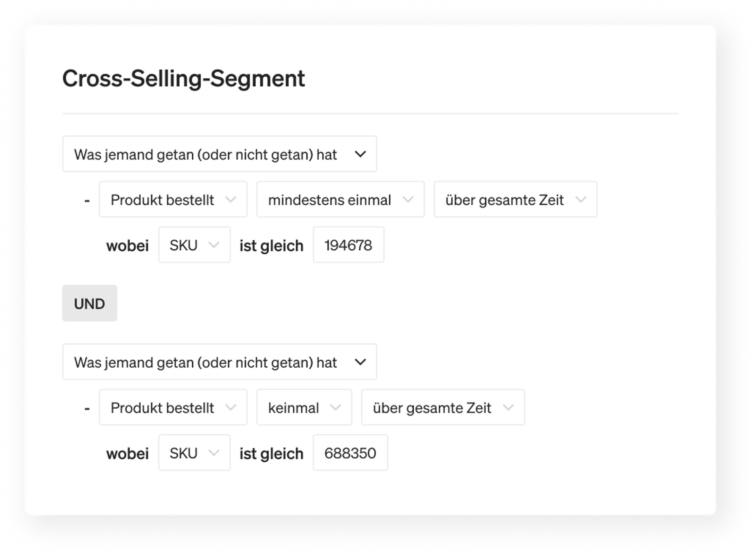Click the chevron on the 'mindestens einmal' selector
The height and width of the screenshot is (555, 756).
click(x=409, y=199)
